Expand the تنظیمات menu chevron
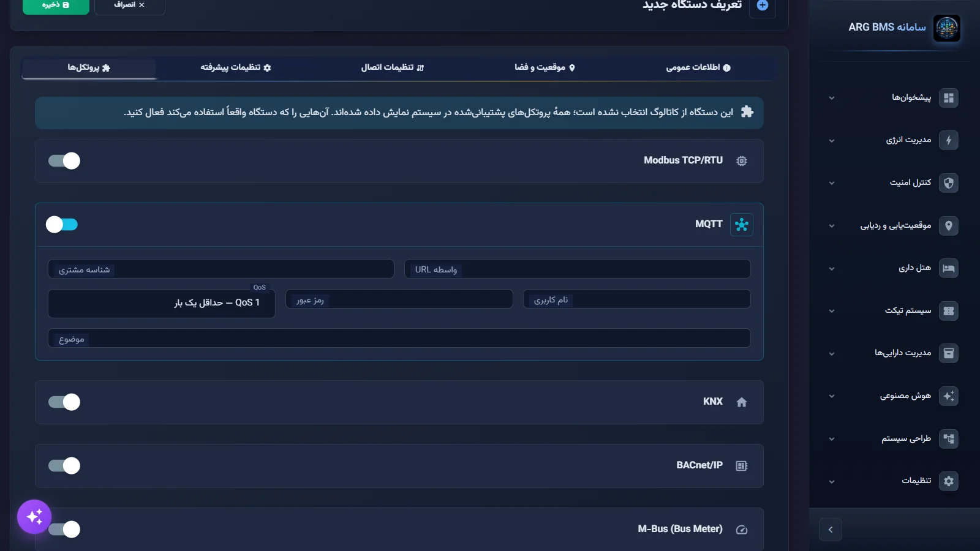Screen dimensions: 980x551 [831, 482]
